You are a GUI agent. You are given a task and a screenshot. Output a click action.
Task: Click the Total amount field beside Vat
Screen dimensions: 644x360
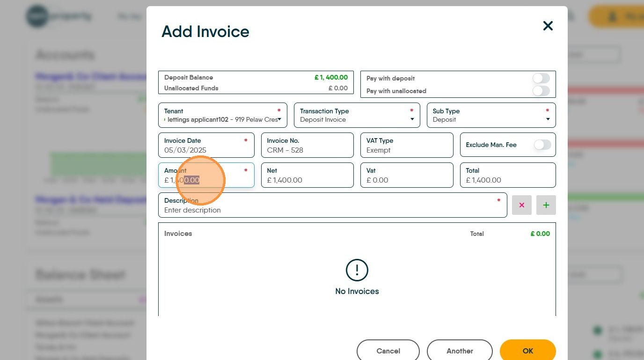[508, 175]
